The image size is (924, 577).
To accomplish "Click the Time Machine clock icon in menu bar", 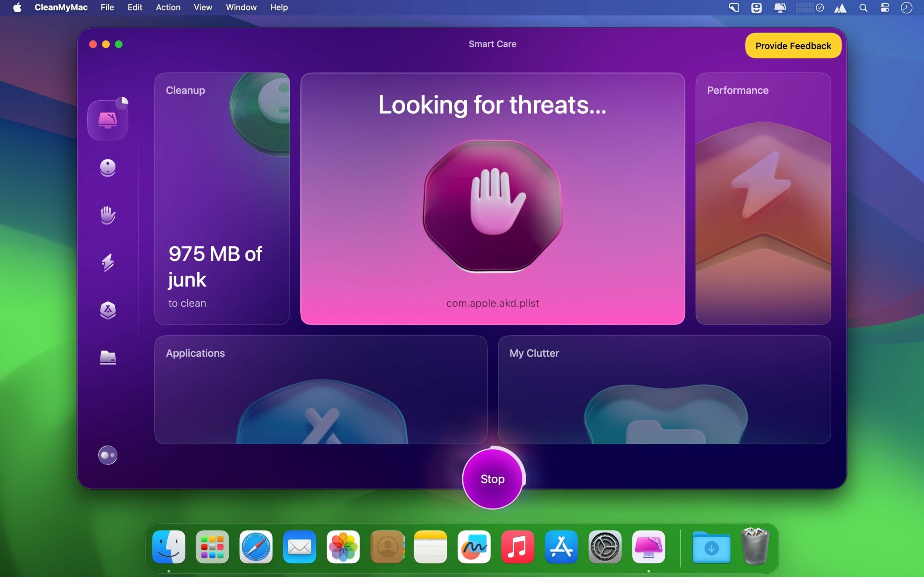I will (906, 7).
